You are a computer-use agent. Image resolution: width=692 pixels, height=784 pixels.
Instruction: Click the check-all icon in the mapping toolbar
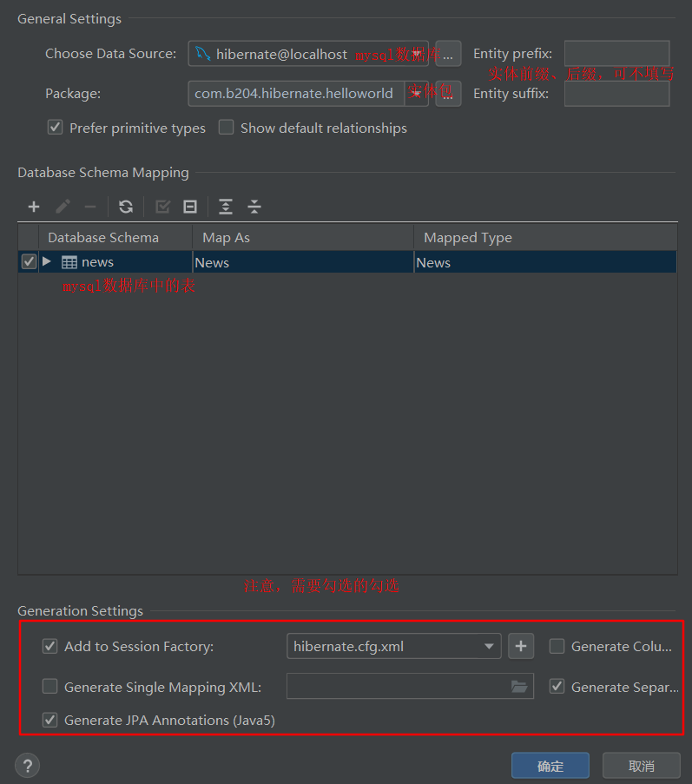[162, 207]
